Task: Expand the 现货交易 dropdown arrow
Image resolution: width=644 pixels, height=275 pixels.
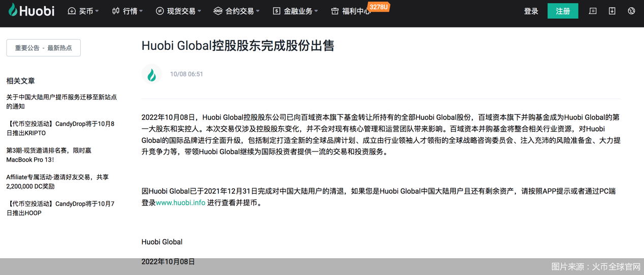Action: [199, 11]
